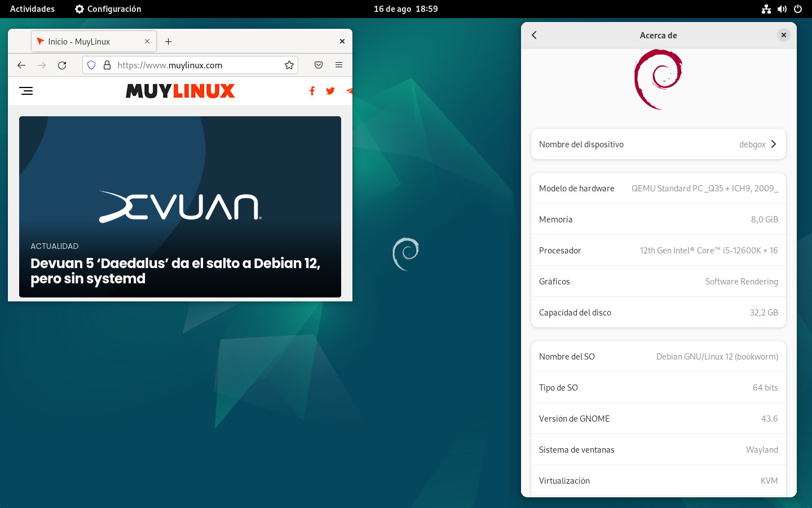This screenshot has height=508, width=812.
Task: Click the volume speaker icon in top bar
Action: click(782, 9)
